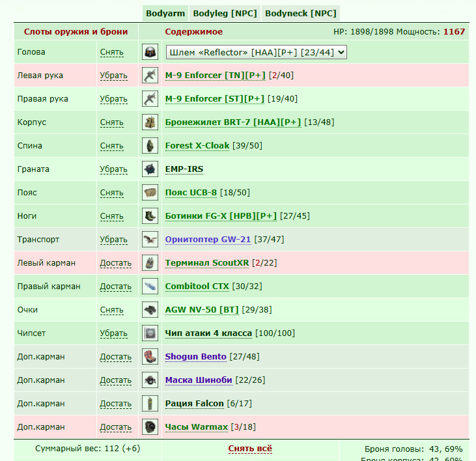Open the Чип атаки 4 класса link
This screenshot has height=461, width=476.
208,333
